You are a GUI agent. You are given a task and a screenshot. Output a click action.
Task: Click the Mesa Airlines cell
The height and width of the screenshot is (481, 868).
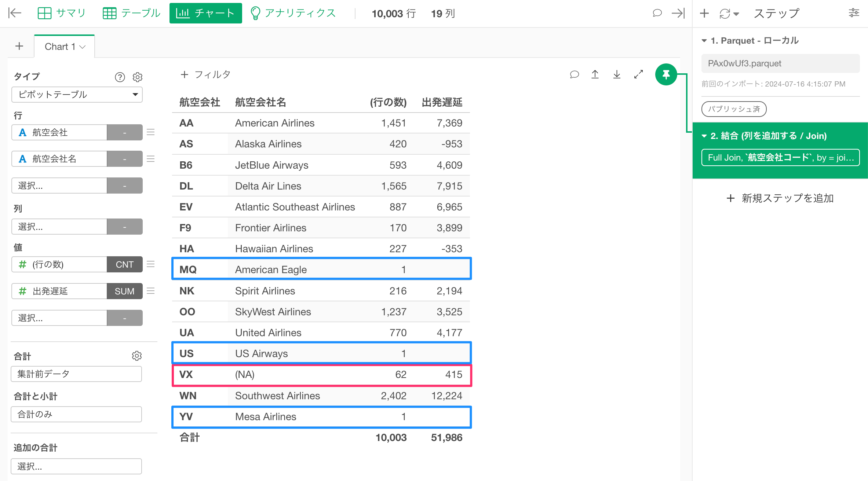coord(266,416)
